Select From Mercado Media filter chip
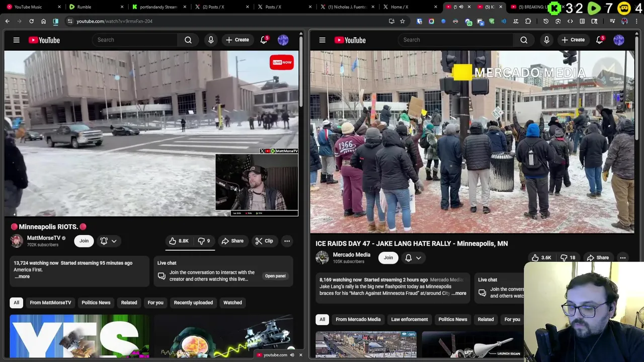This screenshot has width=644, height=362. pyautogui.click(x=358, y=319)
